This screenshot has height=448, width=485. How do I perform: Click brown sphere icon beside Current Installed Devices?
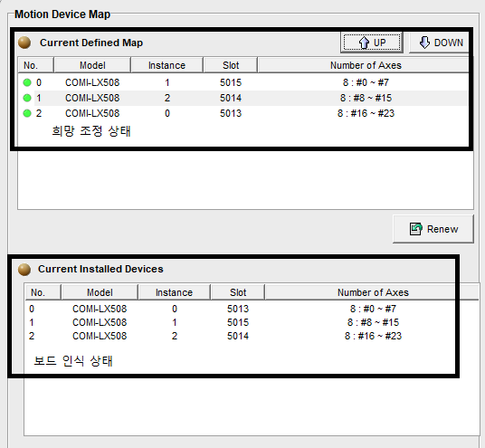tap(24, 270)
